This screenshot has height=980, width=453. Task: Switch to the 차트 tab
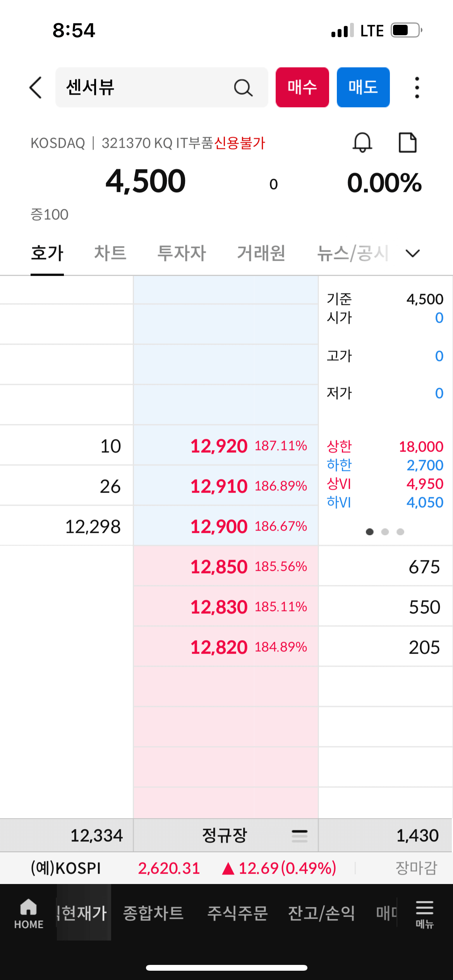tap(110, 253)
